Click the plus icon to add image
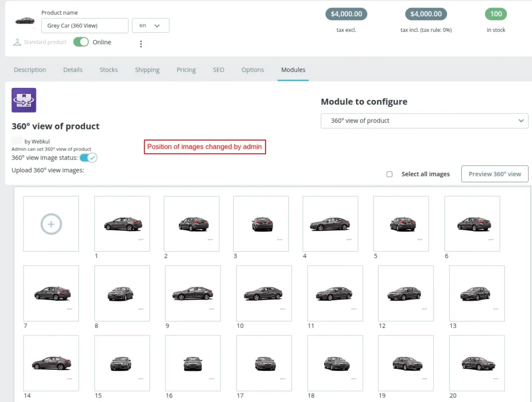 [x=51, y=224]
